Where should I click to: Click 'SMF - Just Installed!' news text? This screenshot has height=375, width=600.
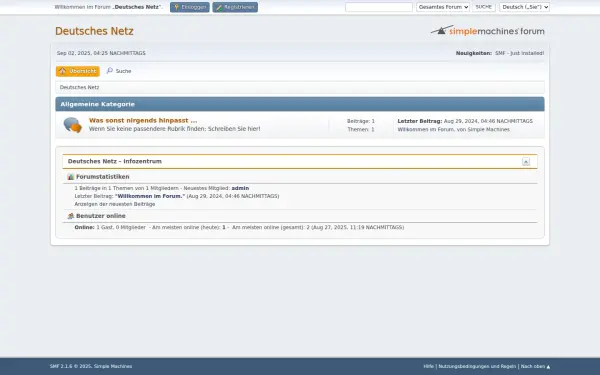tap(519, 53)
